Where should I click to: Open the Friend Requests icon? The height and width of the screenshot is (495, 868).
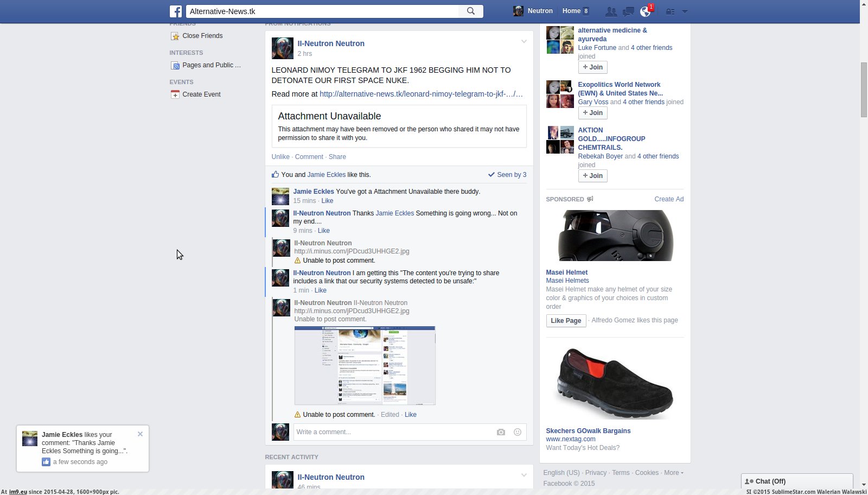coord(611,11)
